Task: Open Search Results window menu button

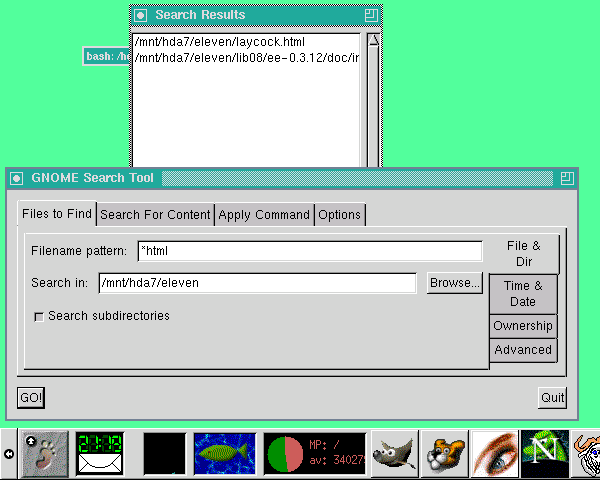Action: click(141, 15)
